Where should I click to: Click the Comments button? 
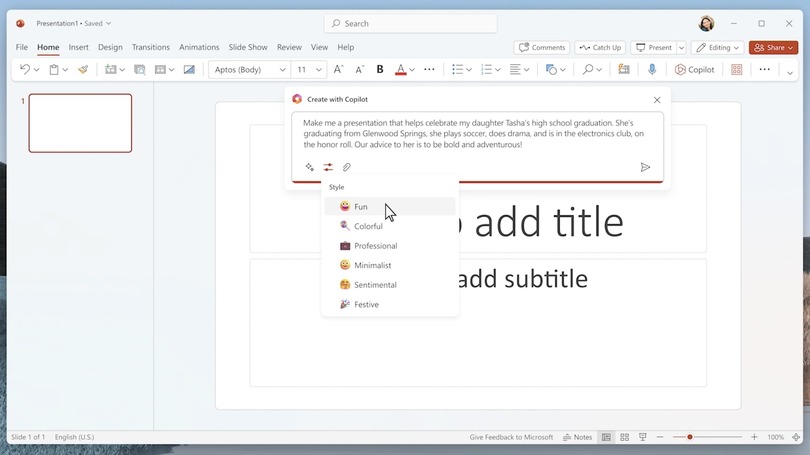click(542, 48)
